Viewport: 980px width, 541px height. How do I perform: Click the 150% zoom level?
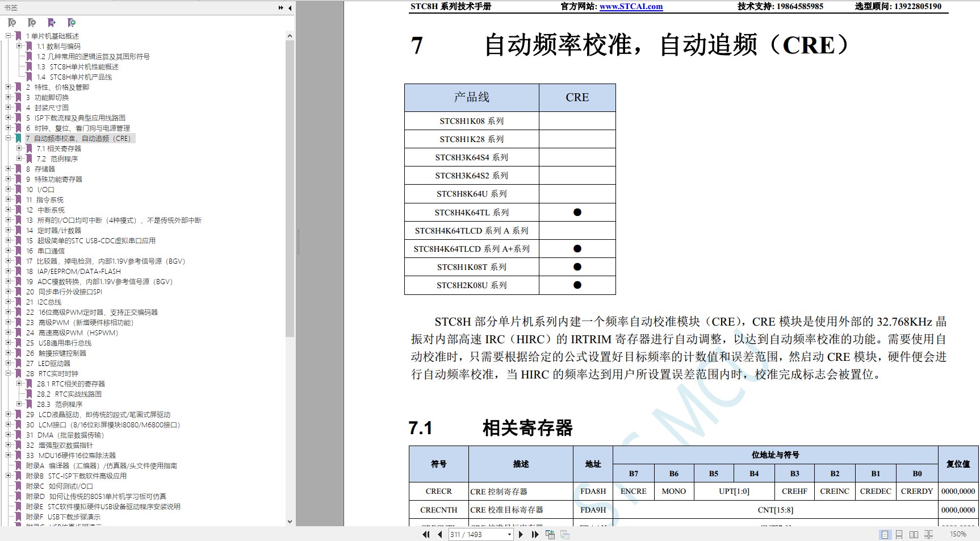coord(958,534)
